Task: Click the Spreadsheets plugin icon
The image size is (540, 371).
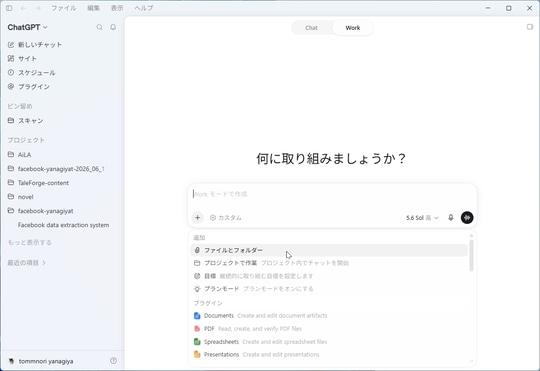Action: (197, 342)
